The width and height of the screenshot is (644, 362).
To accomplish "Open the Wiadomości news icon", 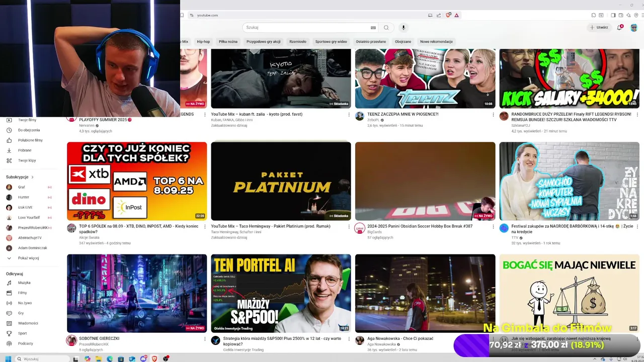I will click(x=9, y=323).
